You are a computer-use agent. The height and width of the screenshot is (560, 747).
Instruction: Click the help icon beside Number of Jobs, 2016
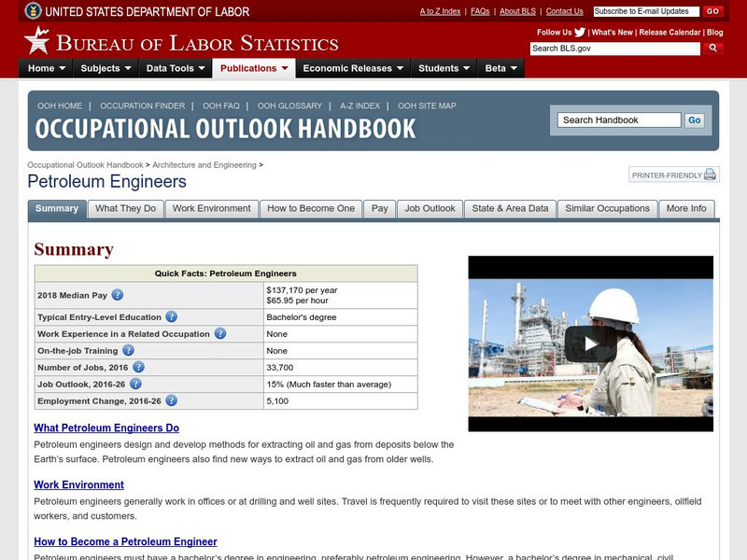click(x=138, y=368)
